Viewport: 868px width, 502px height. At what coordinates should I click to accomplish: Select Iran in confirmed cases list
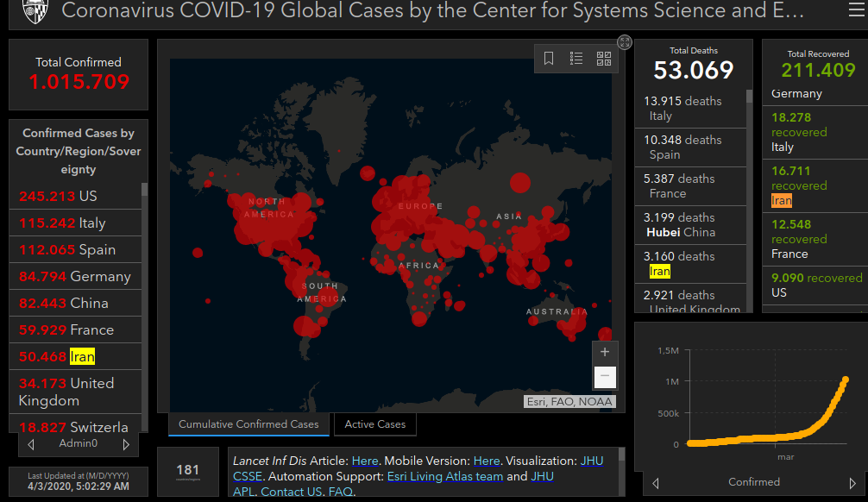[x=76, y=356]
